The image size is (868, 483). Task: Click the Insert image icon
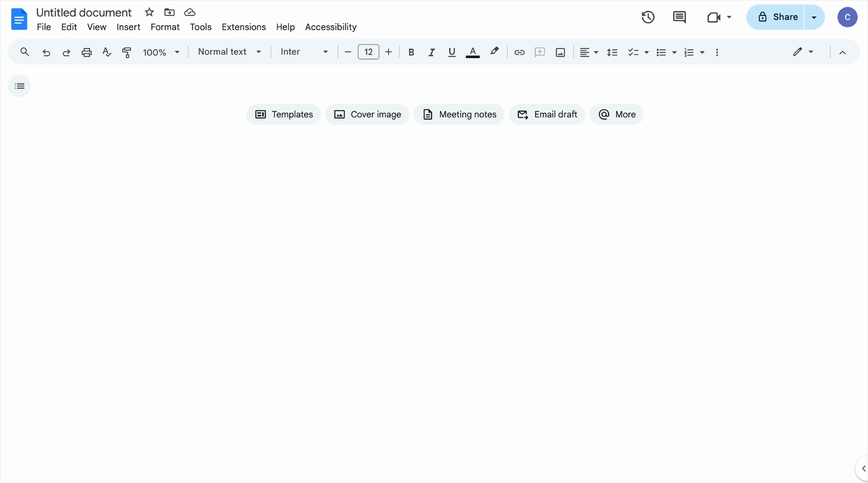pyautogui.click(x=559, y=52)
